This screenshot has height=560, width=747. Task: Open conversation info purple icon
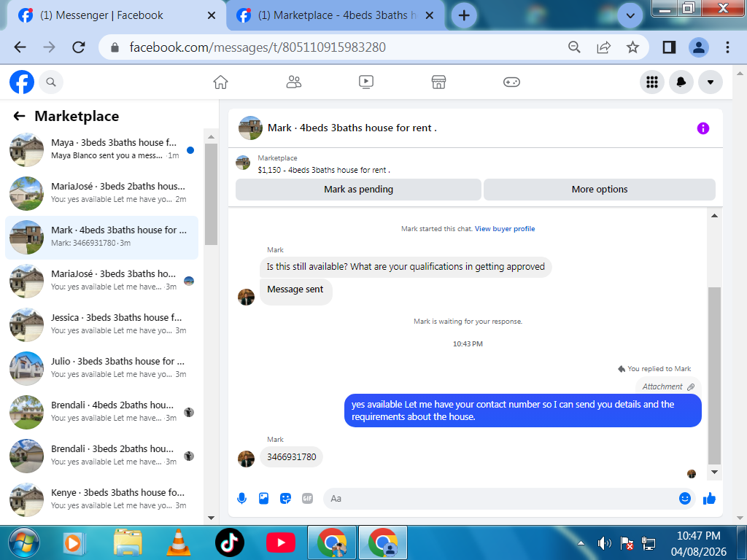coord(703,128)
